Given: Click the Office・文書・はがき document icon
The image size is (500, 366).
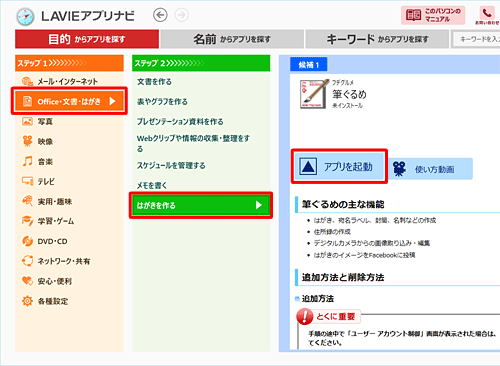Looking at the screenshot, I should [x=27, y=101].
